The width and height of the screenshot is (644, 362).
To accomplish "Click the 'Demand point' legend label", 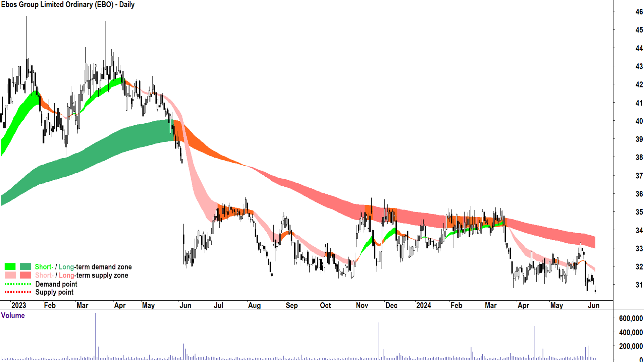I will tap(56, 284).
